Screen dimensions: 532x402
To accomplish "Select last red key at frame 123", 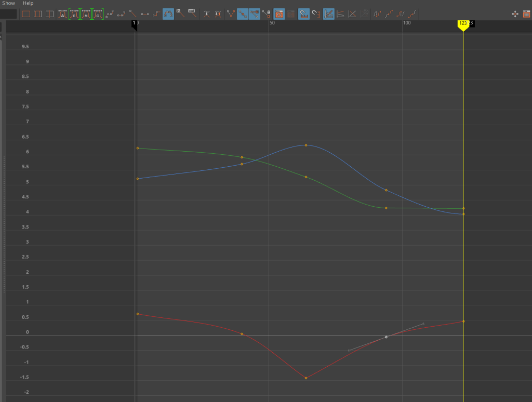I will (463, 321).
